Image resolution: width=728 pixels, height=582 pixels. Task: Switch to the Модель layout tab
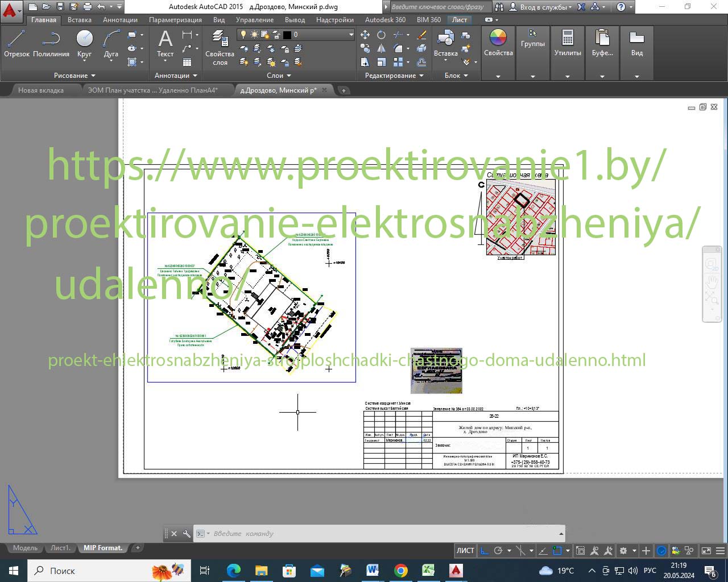point(25,548)
